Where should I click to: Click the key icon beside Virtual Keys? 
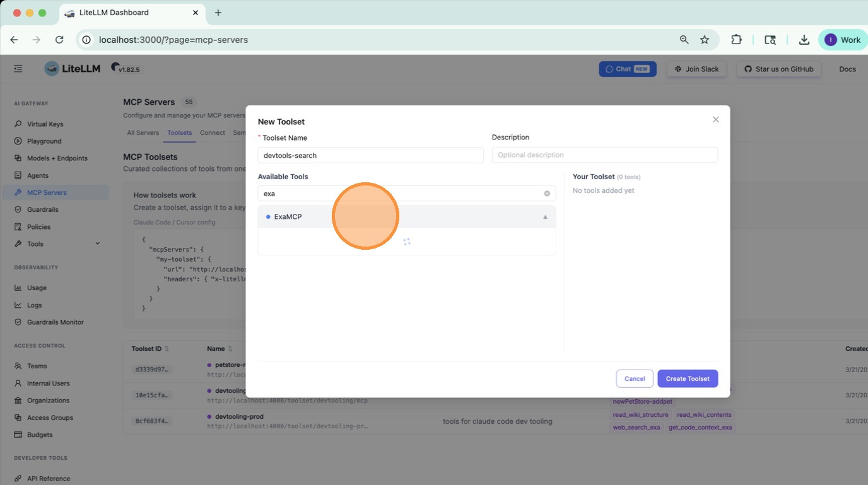[18, 124]
